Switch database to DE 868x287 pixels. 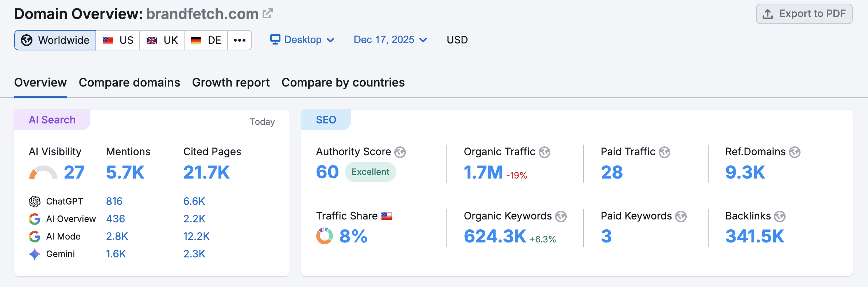click(x=206, y=40)
